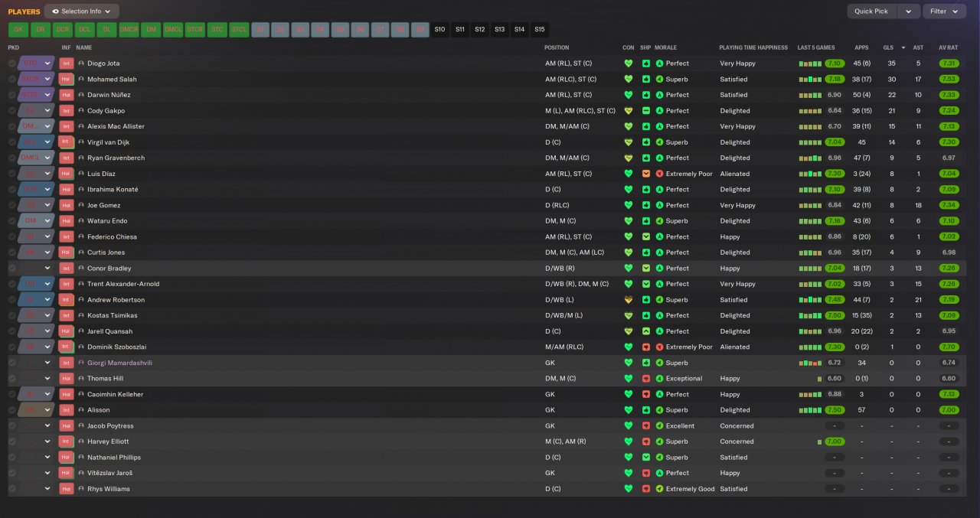This screenshot has height=518, width=980.
Task: Toggle the picked checkmark for Conor Bradley
Action: (12, 269)
